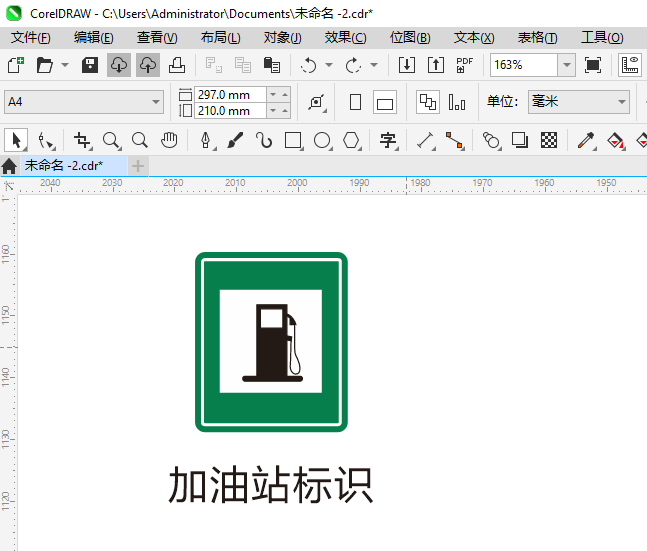Click the Publish to PDF icon
The width and height of the screenshot is (647, 551).
[465, 65]
